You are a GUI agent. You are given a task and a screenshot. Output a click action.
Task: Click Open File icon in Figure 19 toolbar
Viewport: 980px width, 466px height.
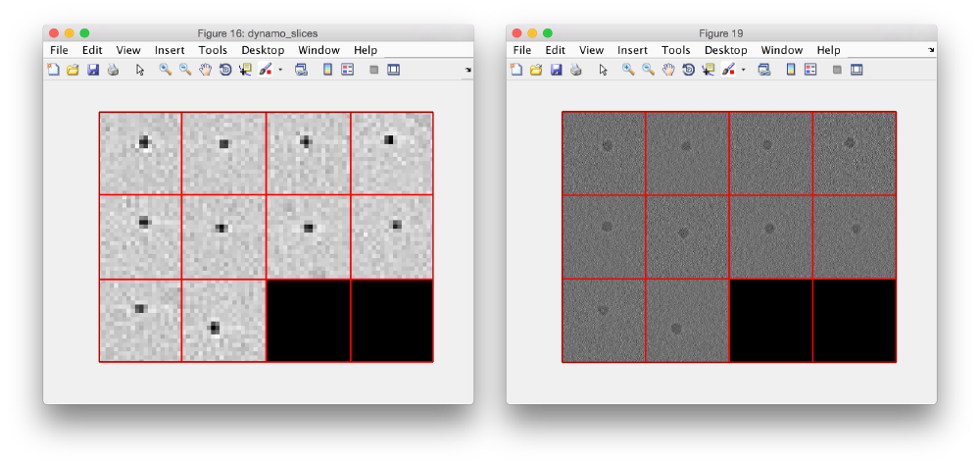coord(536,70)
